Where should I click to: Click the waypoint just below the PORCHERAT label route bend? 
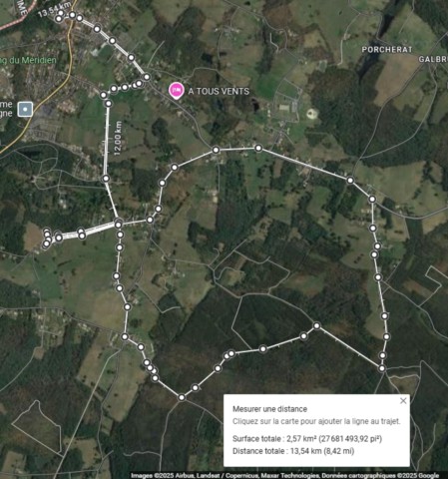[372, 200]
